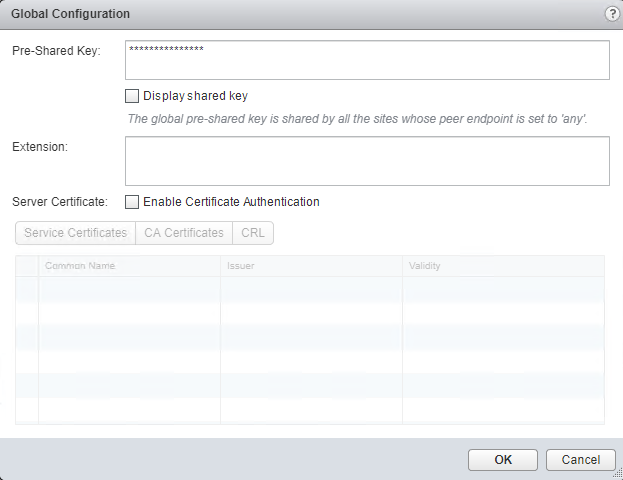This screenshot has width=623, height=480.
Task: Click the Common Name column header
Action: [x=130, y=266]
